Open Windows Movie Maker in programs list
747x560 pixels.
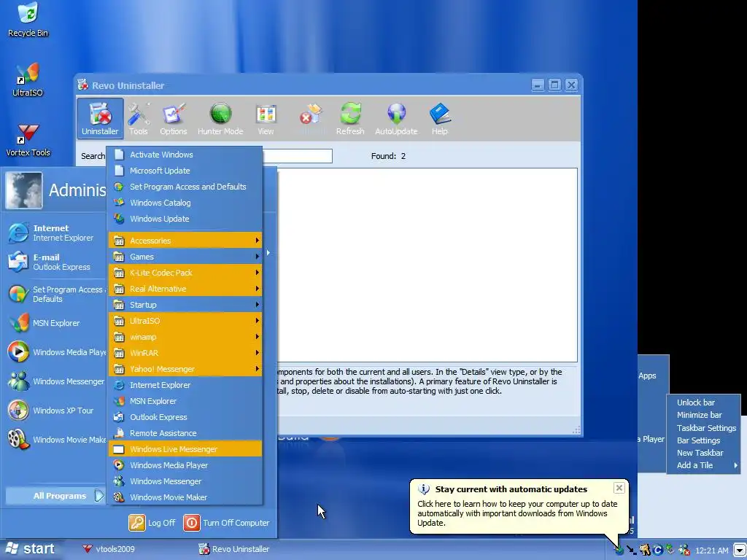(x=185, y=497)
